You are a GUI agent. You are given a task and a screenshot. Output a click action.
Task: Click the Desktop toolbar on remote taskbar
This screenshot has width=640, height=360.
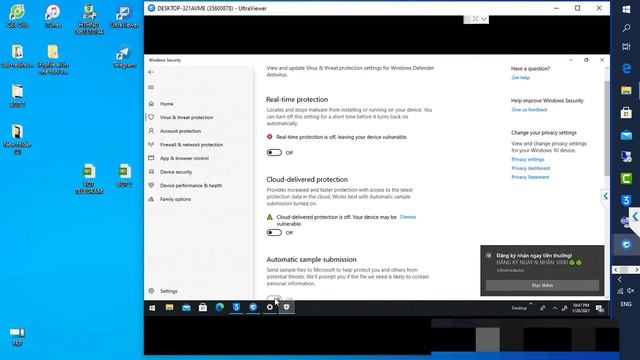pos(519,308)
